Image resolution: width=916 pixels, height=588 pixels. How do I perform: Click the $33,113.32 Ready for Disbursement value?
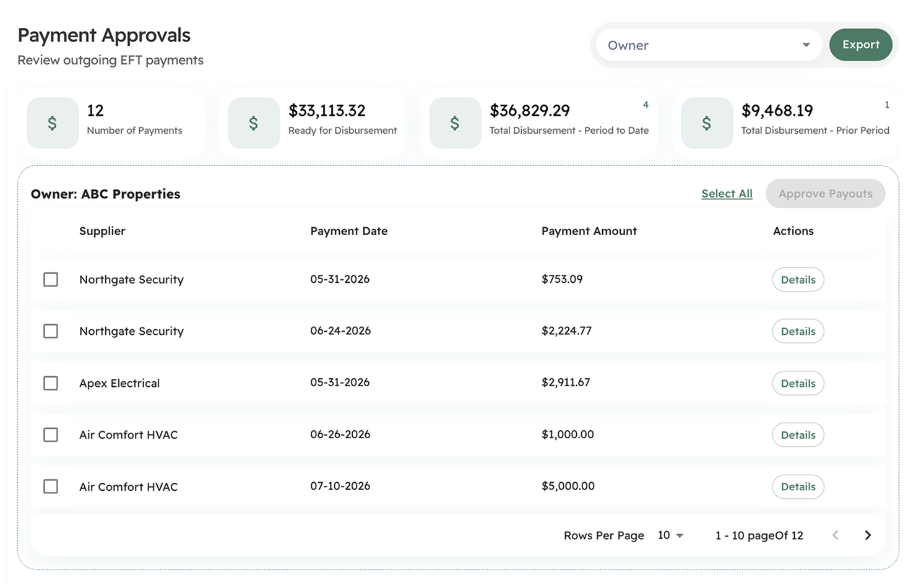[327, 111]
